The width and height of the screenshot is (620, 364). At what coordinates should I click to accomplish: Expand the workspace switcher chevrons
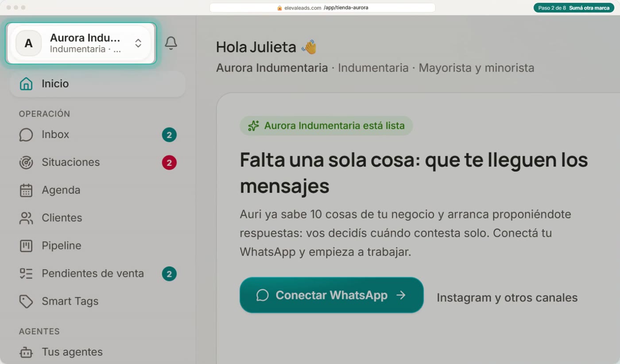pos(138,43)
